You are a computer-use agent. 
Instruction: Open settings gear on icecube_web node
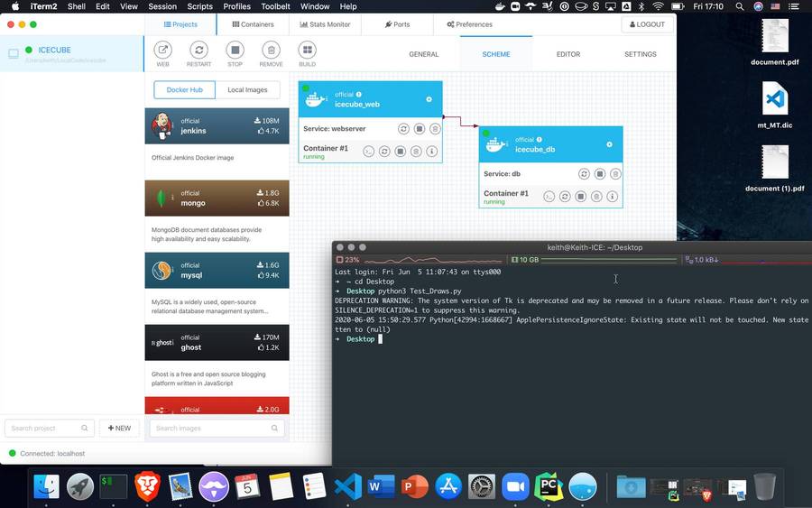click(x=429, y=99)
